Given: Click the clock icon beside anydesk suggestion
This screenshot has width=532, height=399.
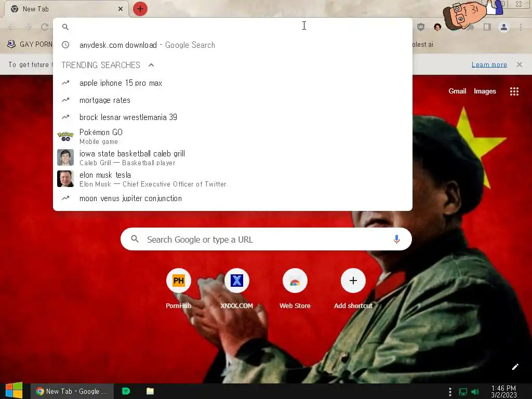Looking at the screenshot, I should click(x=65, y=45).
